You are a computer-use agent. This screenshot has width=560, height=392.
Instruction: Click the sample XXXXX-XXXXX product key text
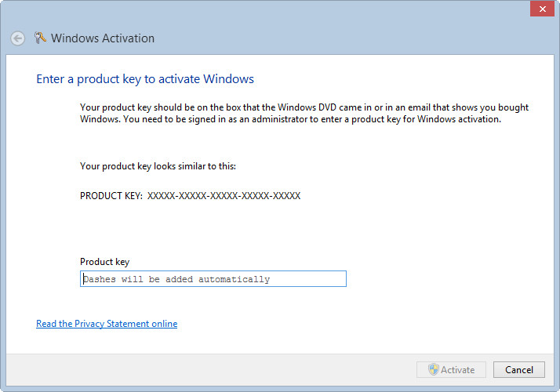pyautogui.click(x=224, y=196)
